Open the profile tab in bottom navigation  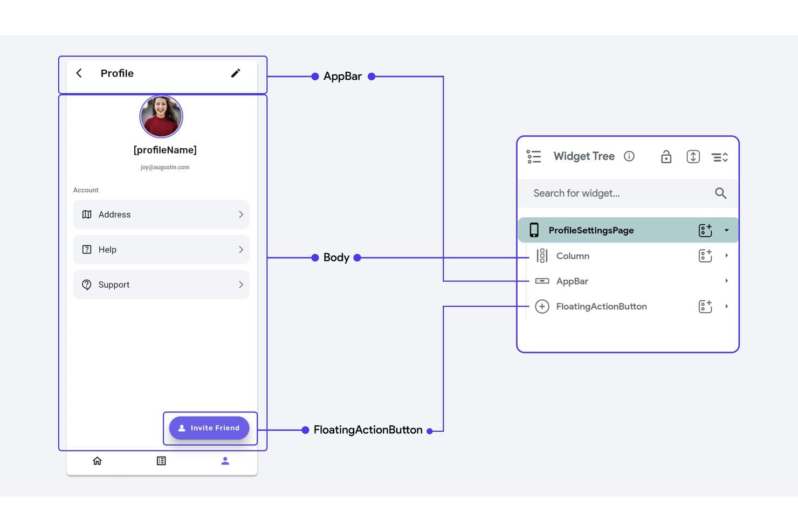(225, 461)
